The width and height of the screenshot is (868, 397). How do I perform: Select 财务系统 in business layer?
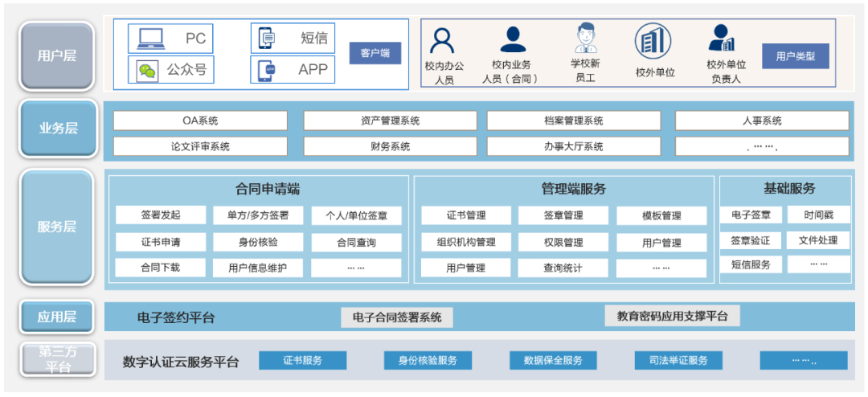click(390, 146)
